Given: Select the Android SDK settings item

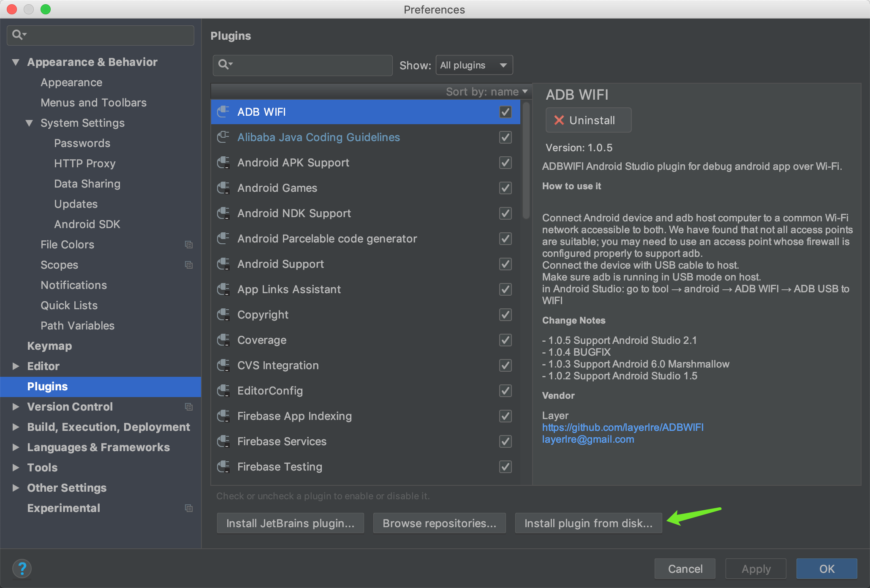Looking at the screenshot, I should point(87,224).
